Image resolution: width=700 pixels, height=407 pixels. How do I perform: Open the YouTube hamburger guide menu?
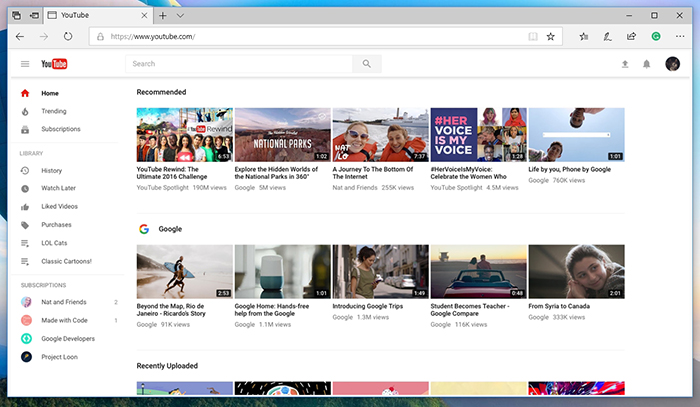25,64
